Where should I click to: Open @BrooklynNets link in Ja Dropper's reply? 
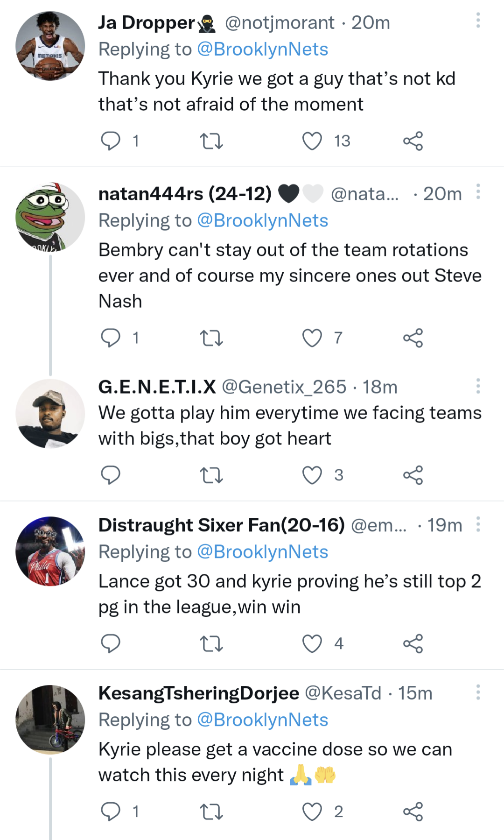click(263, 49)
